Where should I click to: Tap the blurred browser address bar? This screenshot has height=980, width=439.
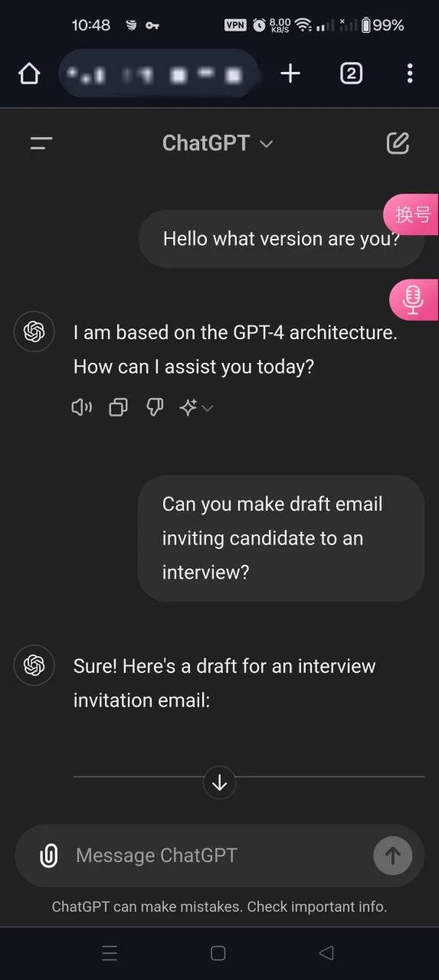tap(159, 73)
